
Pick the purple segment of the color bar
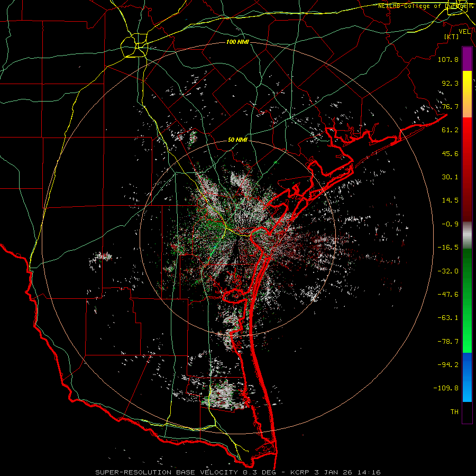coord(467,59)
